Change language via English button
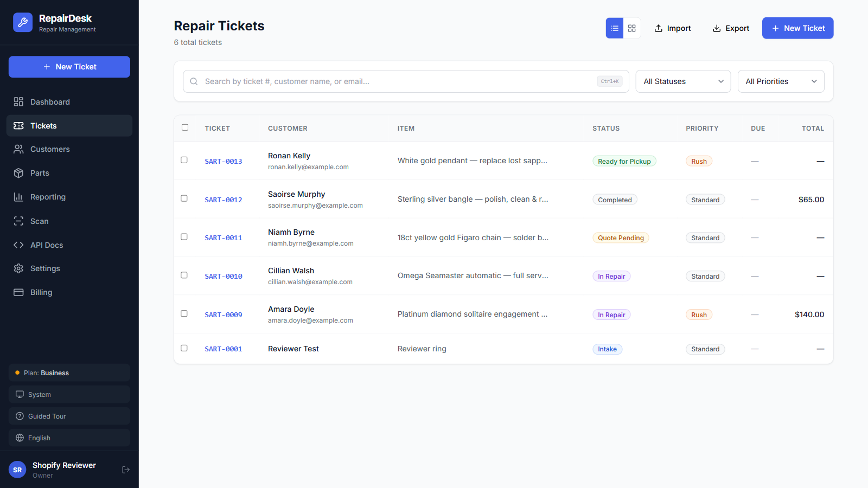This screenshot has width=868, height=488. (69, 438)
